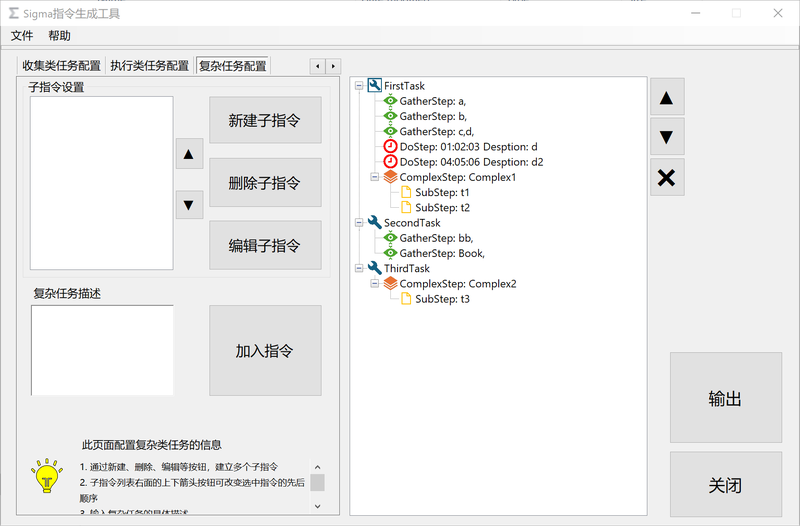The image size is (800, 526).
Task: Click the page icon of SubStep: t3
Action: pos(406,298)
